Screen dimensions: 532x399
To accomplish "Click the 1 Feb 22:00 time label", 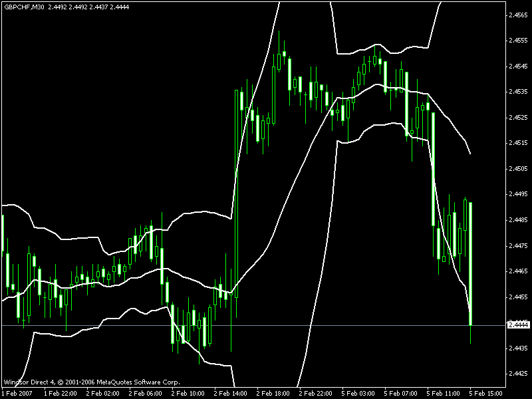I will coord(61,394).
